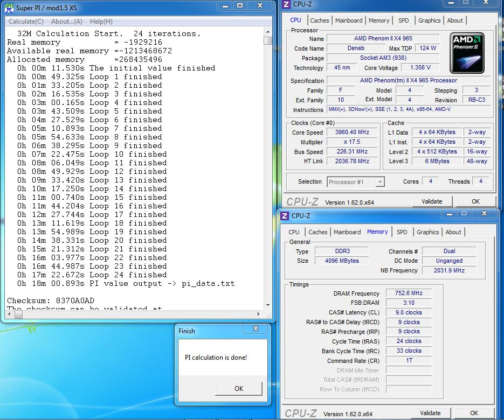Image resolution: width=504 pixels, height=420 pixels.
Task: Click the FSB:DRAM value 3:10
Action: (409, 303)
